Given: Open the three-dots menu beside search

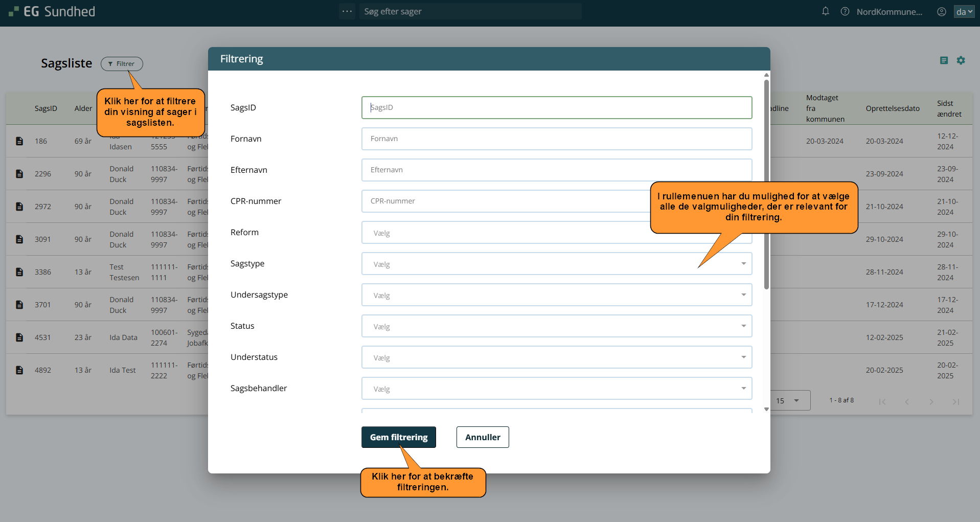Looking at the screenshot, I should point(348,11).
